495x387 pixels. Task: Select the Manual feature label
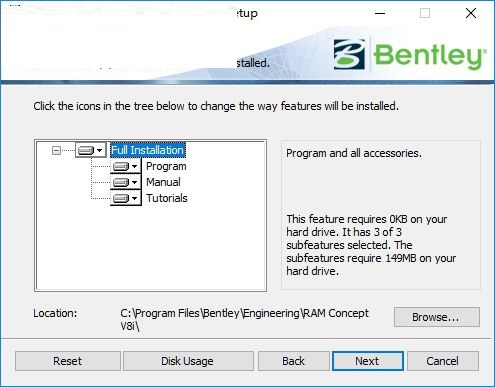tap(163, 182)
